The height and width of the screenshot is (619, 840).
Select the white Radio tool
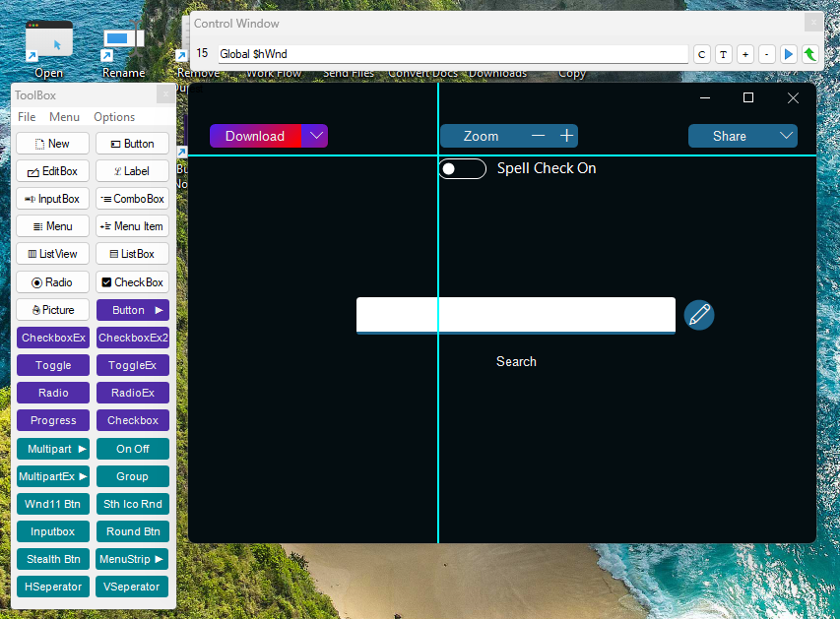pos(52,282)
